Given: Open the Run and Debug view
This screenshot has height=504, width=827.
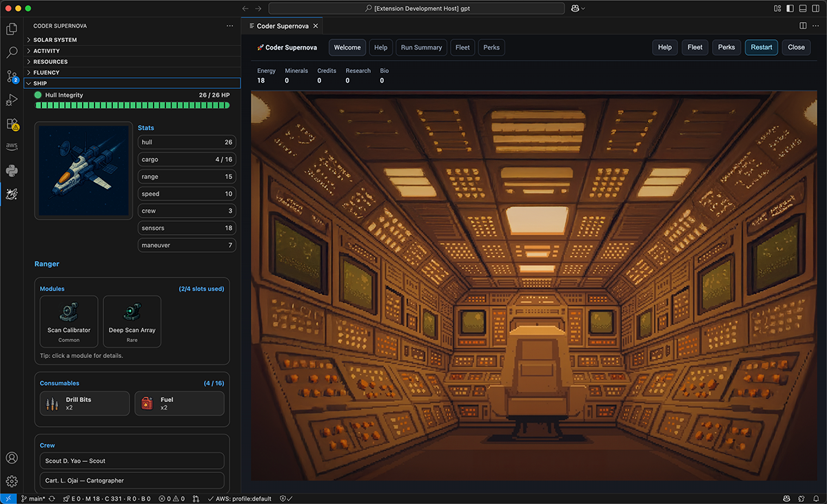Looking at the screenshot, I should click(12, 100).
